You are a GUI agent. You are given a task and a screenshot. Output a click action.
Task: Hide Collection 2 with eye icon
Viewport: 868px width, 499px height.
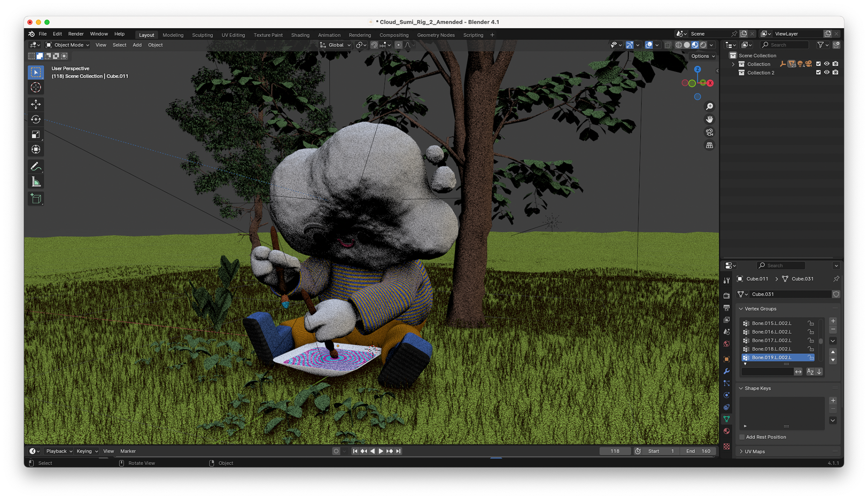(x=827, y=72)
